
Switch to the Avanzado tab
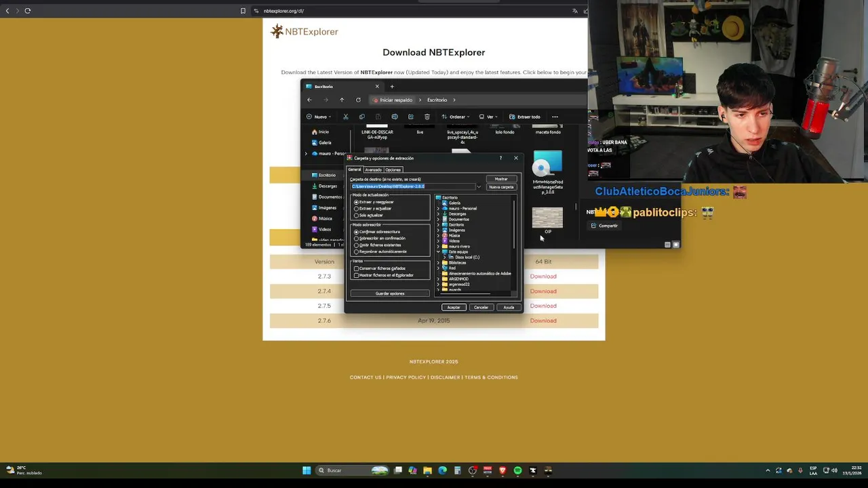373,169
